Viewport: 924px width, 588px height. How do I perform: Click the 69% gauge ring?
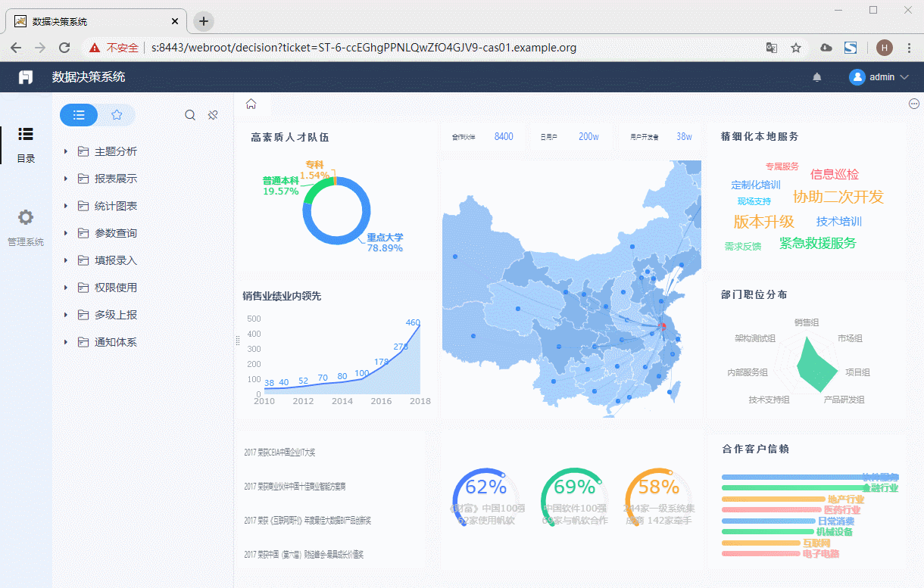(575, 496)
